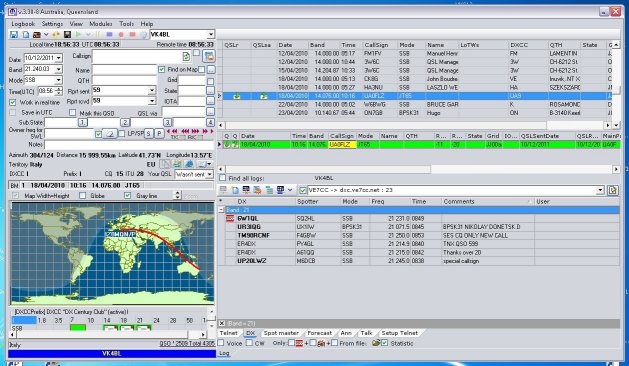Image resolution: width=629 pixels, height=366 pixels.
Task: Click the black floppy disk toolbar icon
Action: coord(67,35)
